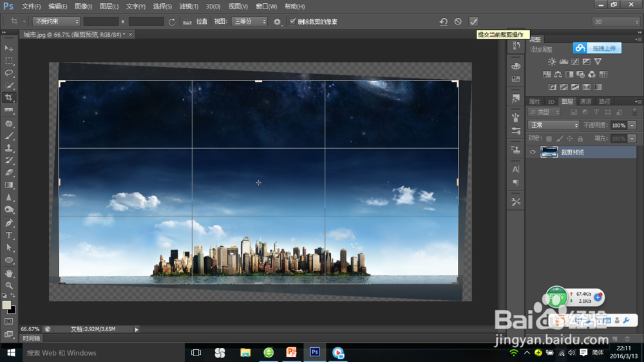Open the 图像 menu
644x362 pixels.
(83, 6)
